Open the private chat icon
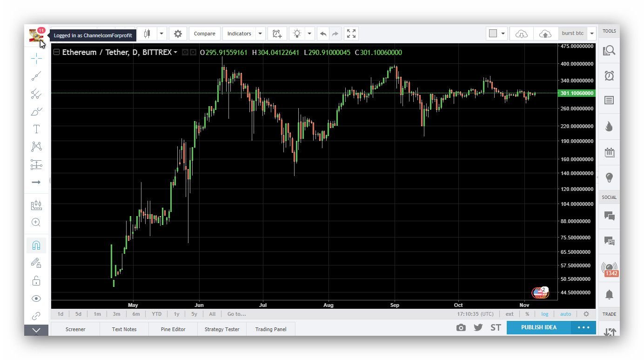644x360 pixels. pyautogui.click(x=609, y=241)
